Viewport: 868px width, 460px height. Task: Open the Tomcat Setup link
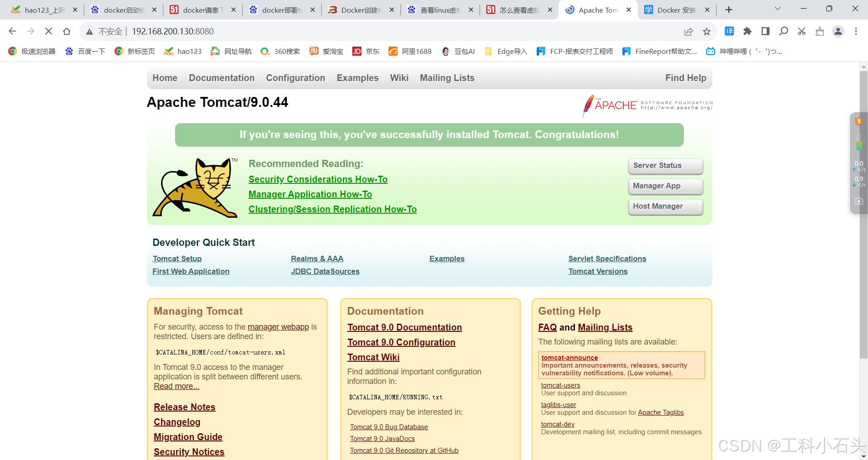[x=177, y=259]
